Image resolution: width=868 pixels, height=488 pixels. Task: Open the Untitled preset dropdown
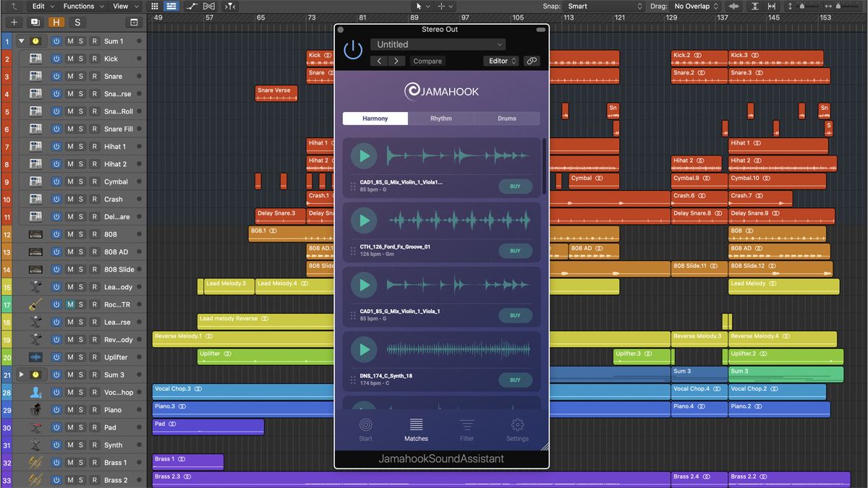(x=438, y=44)
